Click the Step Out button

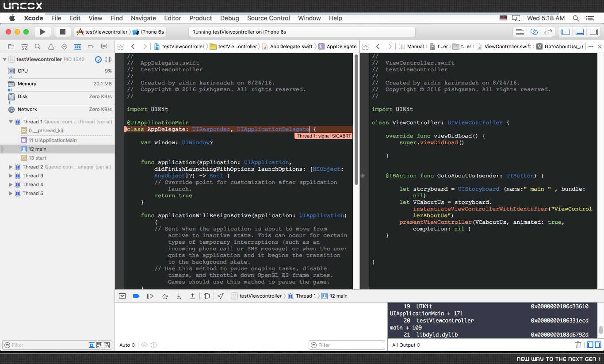pyautogui.click(x=192, y=296)
